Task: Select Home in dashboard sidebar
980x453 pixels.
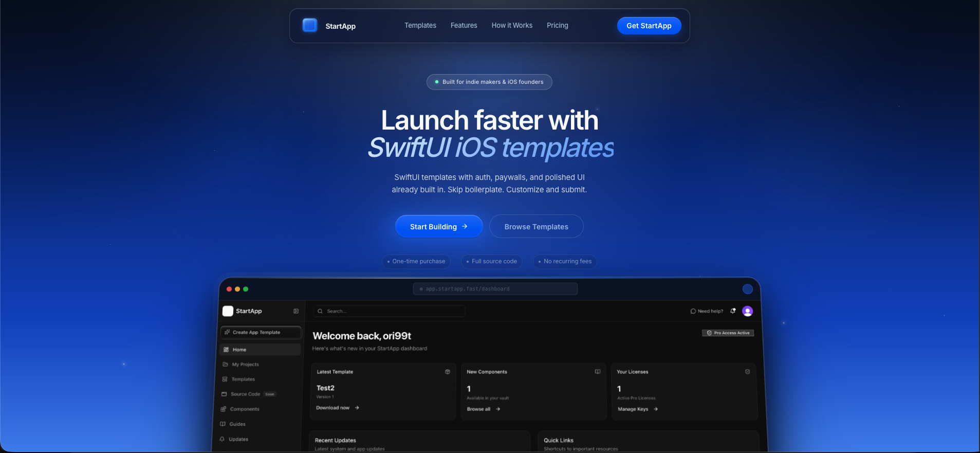Action: point(260,350)
